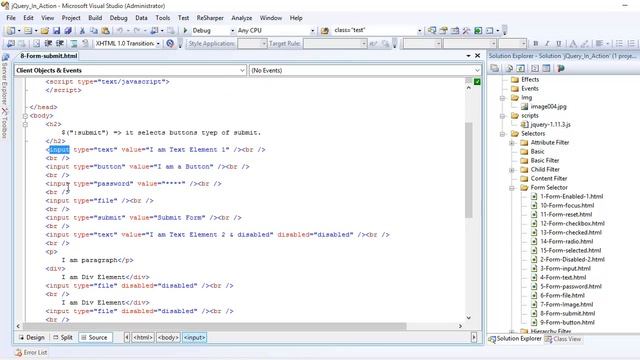Click the Foreground Color A icon
Screen dimensions: 640x360
573,43
